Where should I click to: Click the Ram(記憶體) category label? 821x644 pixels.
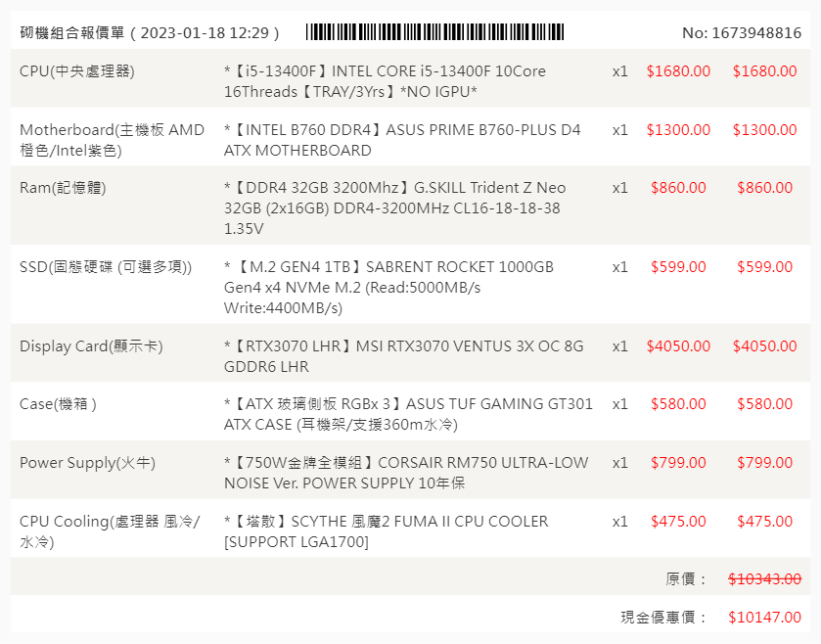pos(63,188)
